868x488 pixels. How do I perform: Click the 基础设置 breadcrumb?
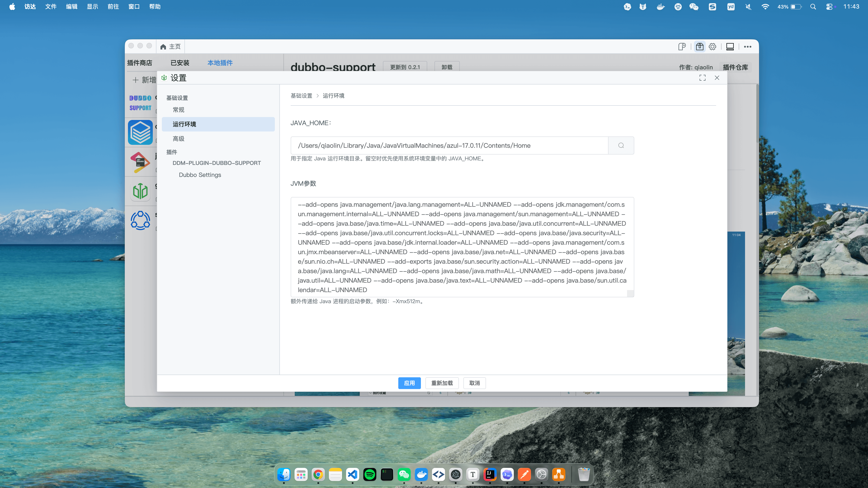click(x=301, y=96)
